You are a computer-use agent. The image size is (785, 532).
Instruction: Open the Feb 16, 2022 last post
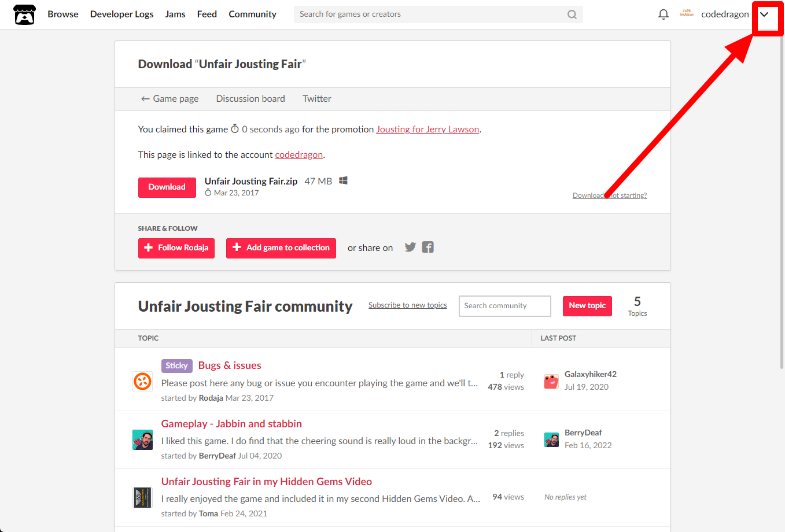pos(588,445)
